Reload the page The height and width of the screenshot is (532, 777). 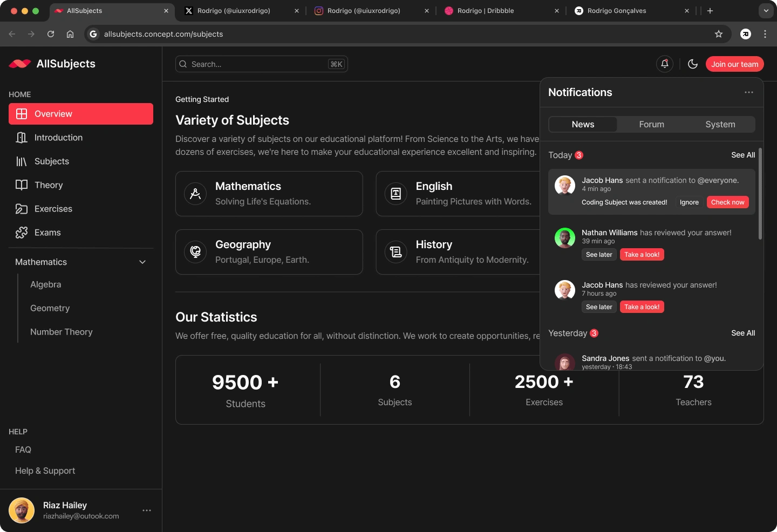click(x=51, y=34)
